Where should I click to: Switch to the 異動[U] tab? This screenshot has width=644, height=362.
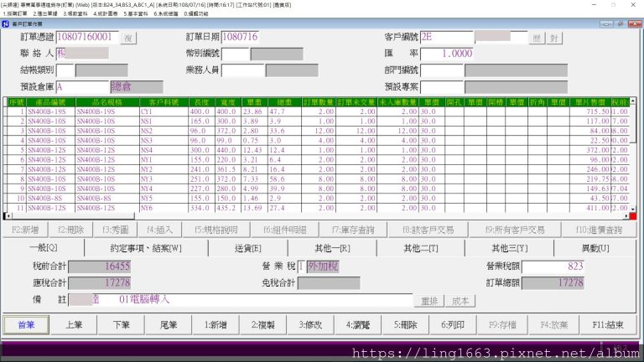(x=595, y=248)
